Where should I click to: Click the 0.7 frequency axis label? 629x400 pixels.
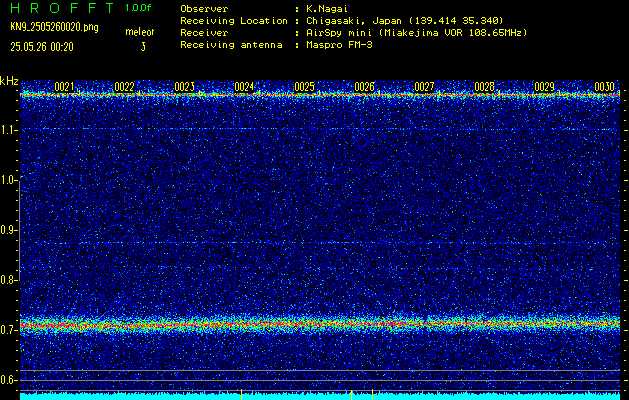(x=9, y=330)
